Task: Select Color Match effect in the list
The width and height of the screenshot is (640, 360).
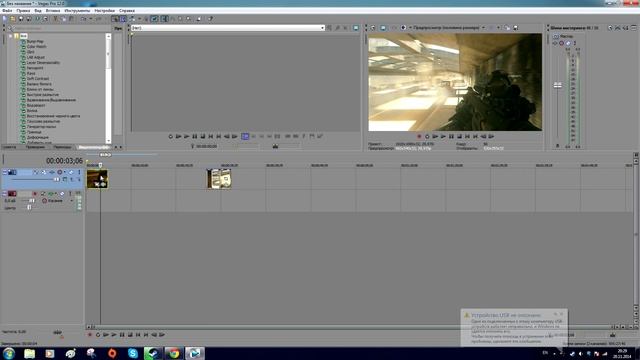Action: [36, 47]
